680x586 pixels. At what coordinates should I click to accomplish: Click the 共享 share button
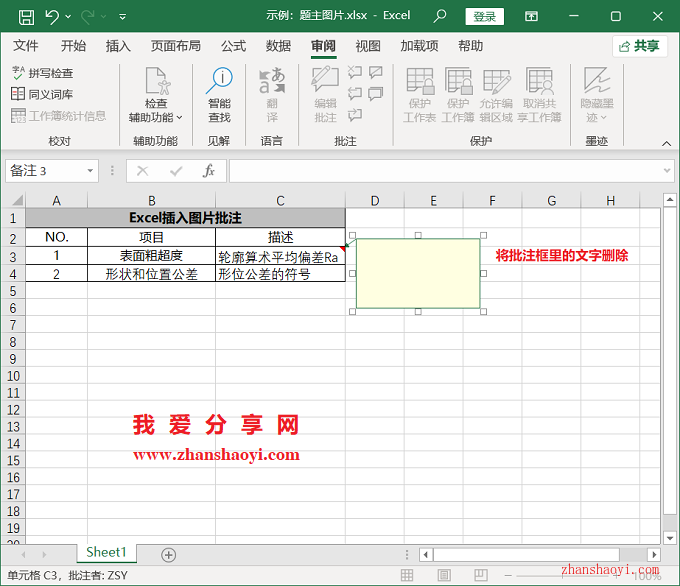639,46
